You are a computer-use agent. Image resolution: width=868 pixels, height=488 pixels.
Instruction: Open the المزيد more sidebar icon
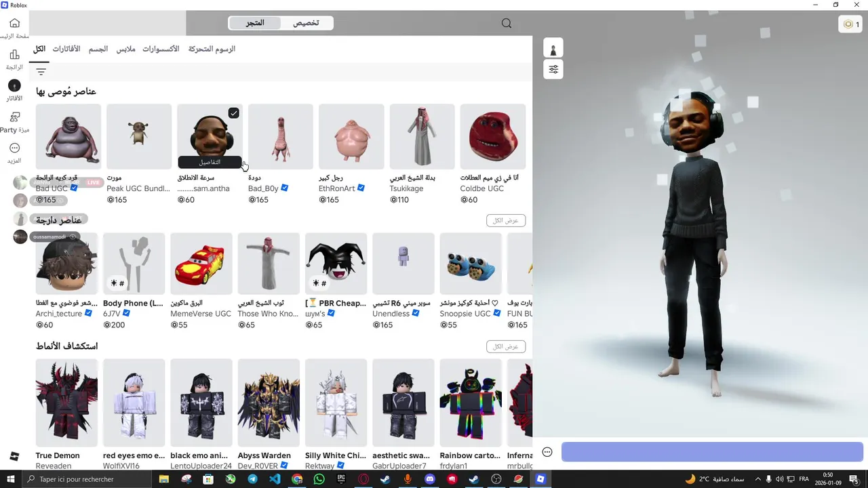pyautogui.click(x=14, y=148)
